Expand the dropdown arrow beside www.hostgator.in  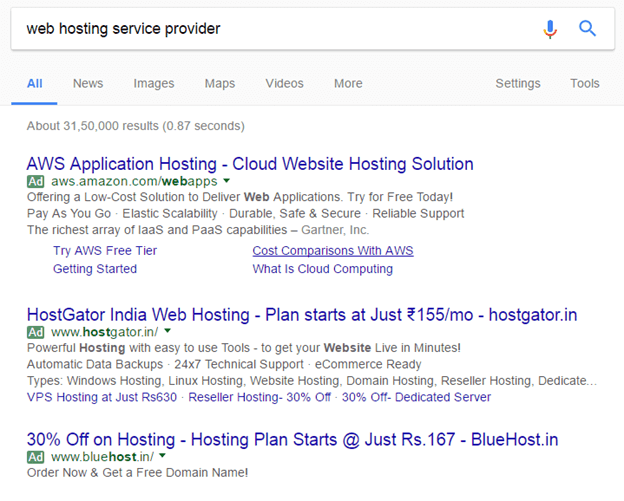tap(168, 331)
